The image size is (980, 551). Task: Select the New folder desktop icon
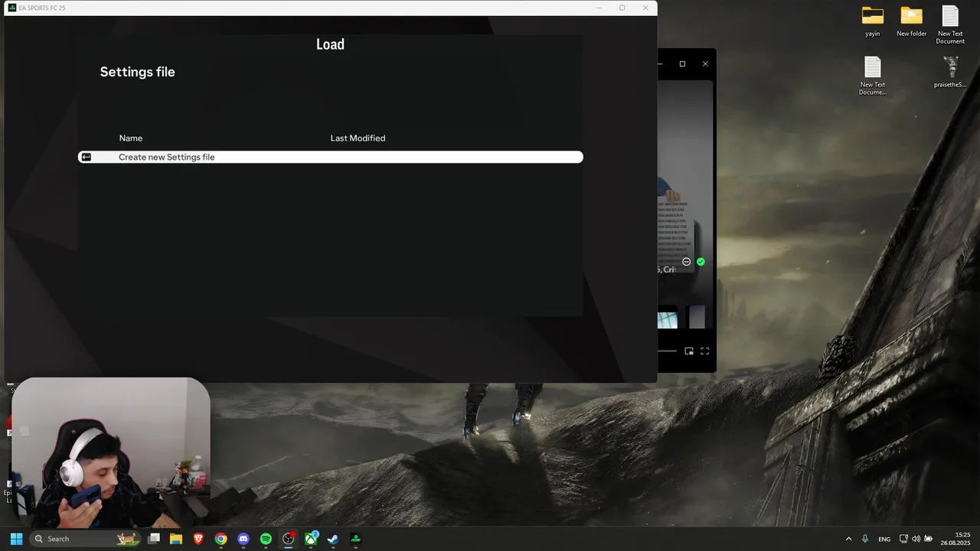(912, 22)
